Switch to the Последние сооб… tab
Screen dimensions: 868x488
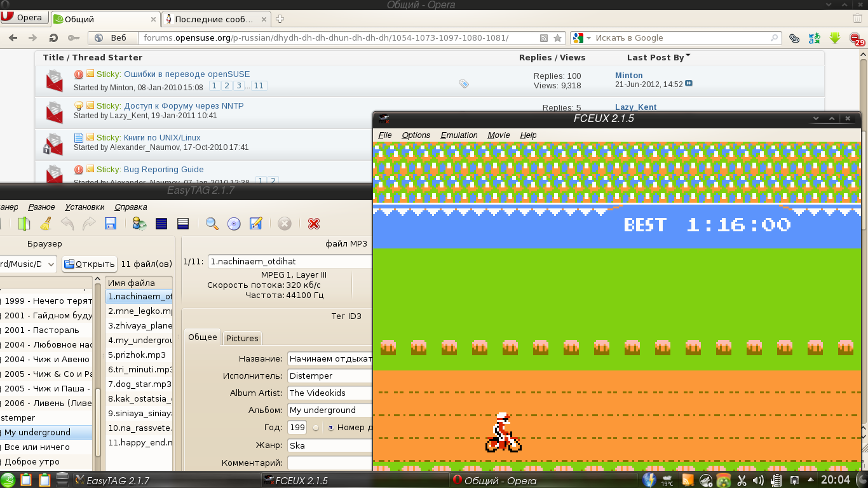point(217,18)
